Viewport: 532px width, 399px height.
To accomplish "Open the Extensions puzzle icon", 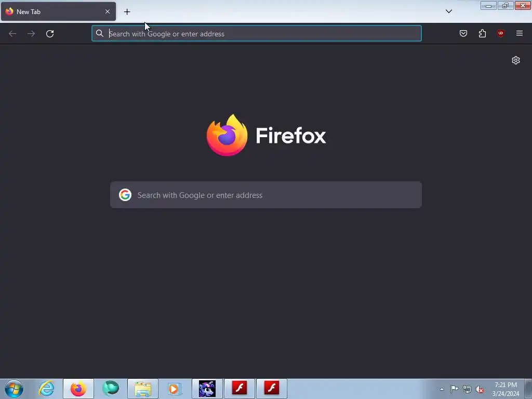I will 482,33.
